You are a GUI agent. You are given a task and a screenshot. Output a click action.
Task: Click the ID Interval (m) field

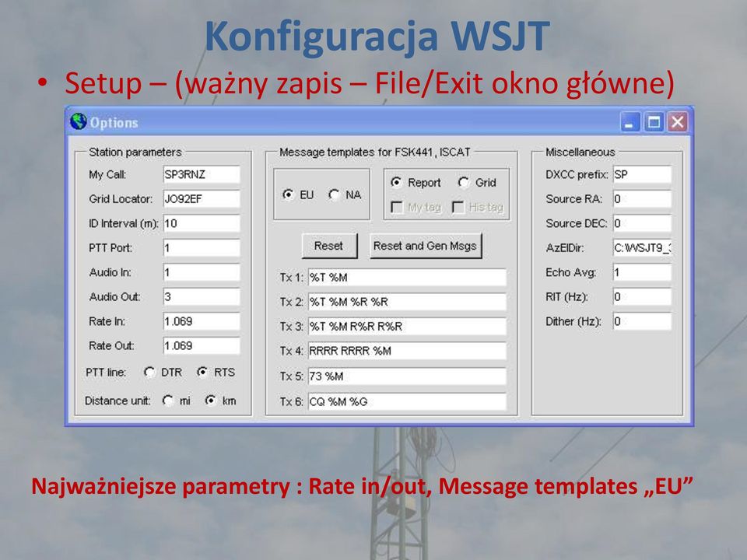[201, 223]
